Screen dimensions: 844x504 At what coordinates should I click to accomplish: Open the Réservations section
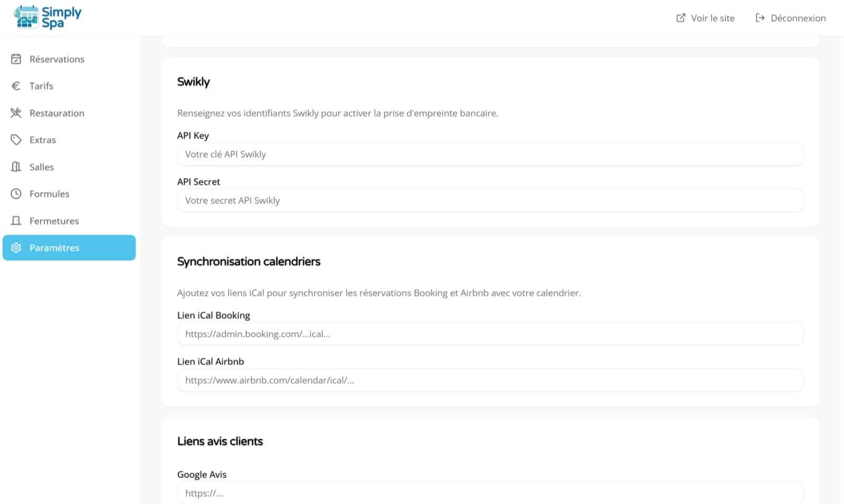tap(56, 59)
